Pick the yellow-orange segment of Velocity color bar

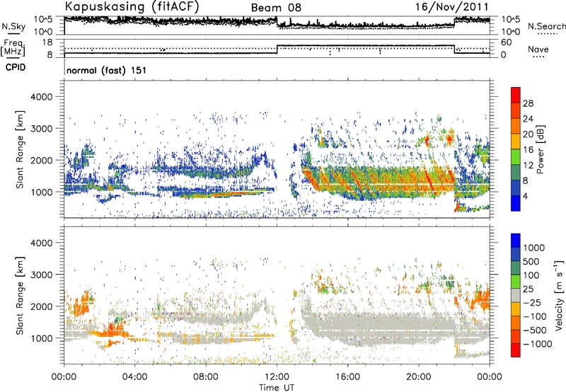pos(516,309)
